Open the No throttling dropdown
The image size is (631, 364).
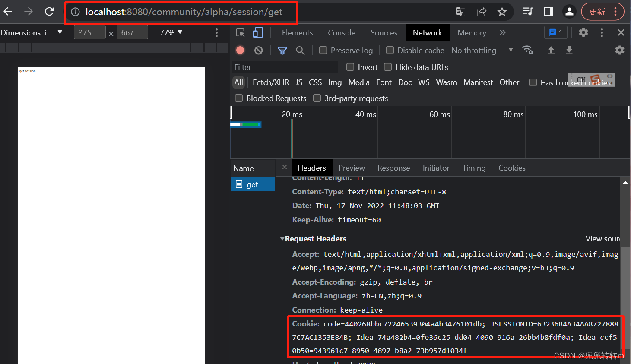(x=482, y=51)
